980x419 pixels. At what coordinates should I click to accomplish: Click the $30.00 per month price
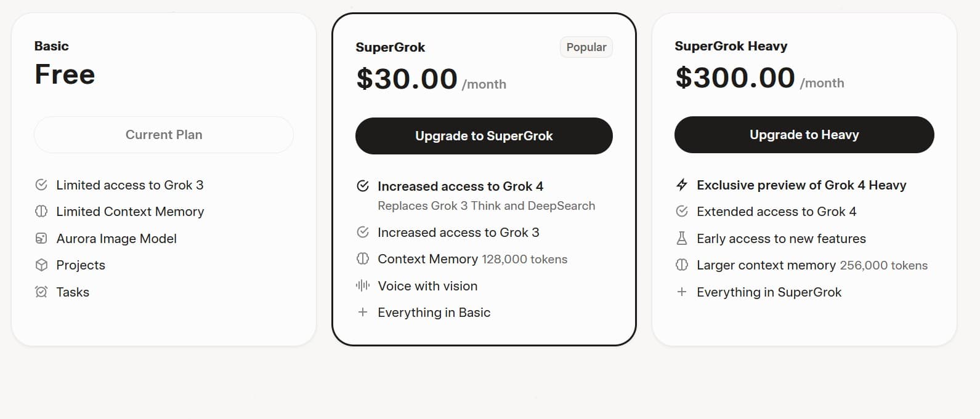(431, 79)
